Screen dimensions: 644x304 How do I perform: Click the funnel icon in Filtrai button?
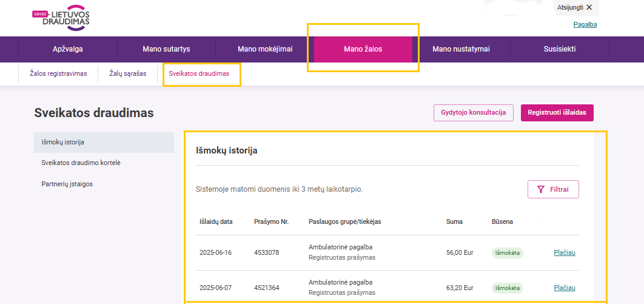point(541,189)
